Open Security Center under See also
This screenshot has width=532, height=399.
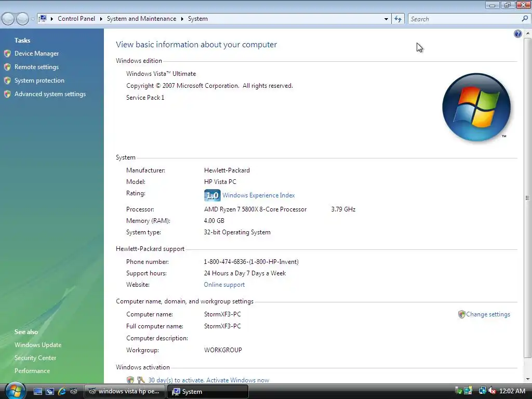click(35, 358)
